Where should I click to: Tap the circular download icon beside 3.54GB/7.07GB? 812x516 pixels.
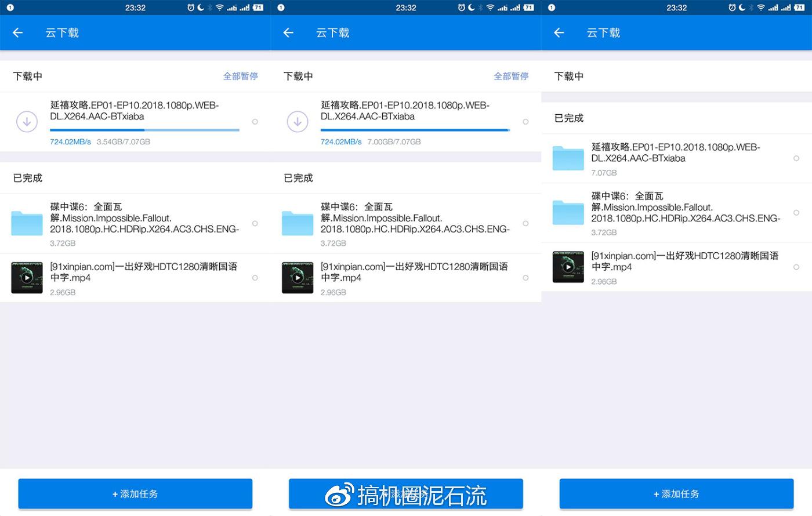[x=27, y=122]
